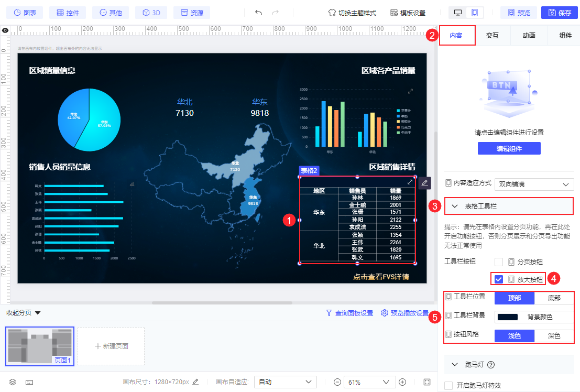Viewport: 580px width, 392px height.
Task: Click the pencil edit icon beside table
Action: coord(424,183)
